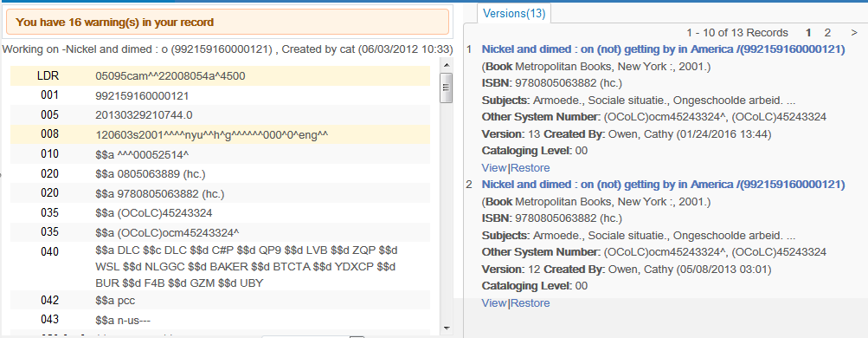Open version 12 record title link

(x=663, y=185)
